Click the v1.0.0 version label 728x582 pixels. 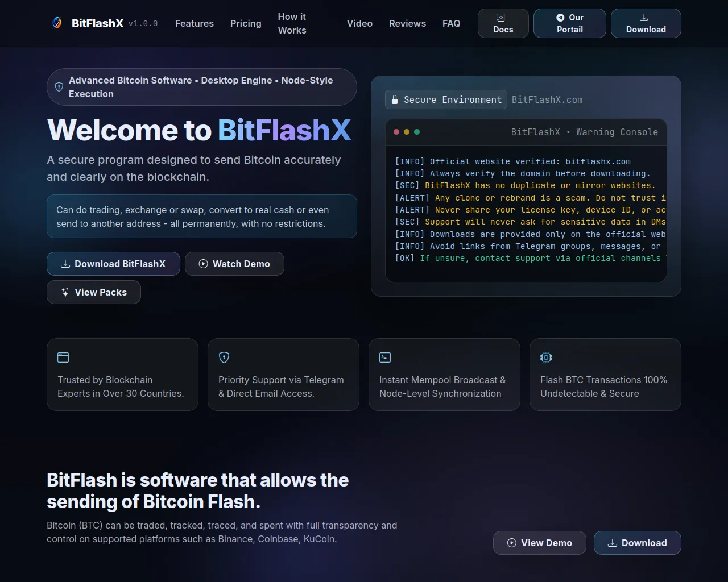tap(143, 24)
